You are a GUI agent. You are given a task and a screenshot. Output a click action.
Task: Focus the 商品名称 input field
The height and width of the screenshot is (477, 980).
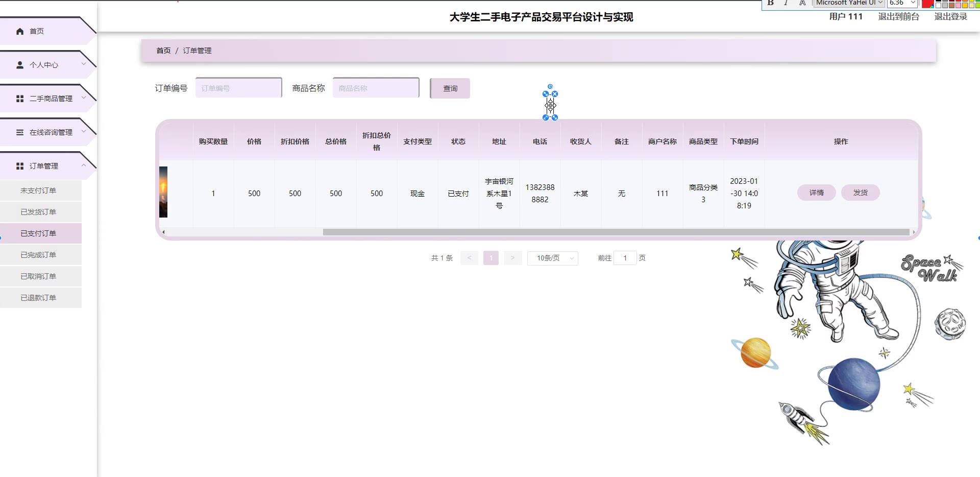tap(376, 88)
